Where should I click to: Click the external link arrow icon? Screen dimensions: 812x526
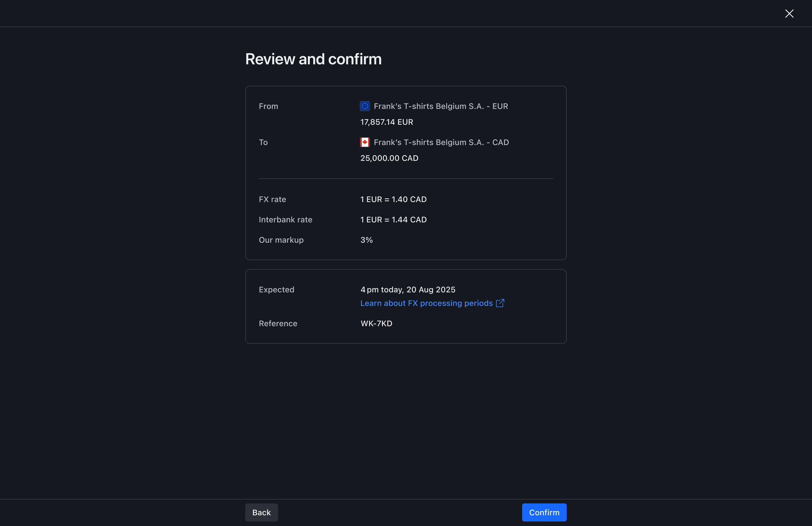pos(500,303)
